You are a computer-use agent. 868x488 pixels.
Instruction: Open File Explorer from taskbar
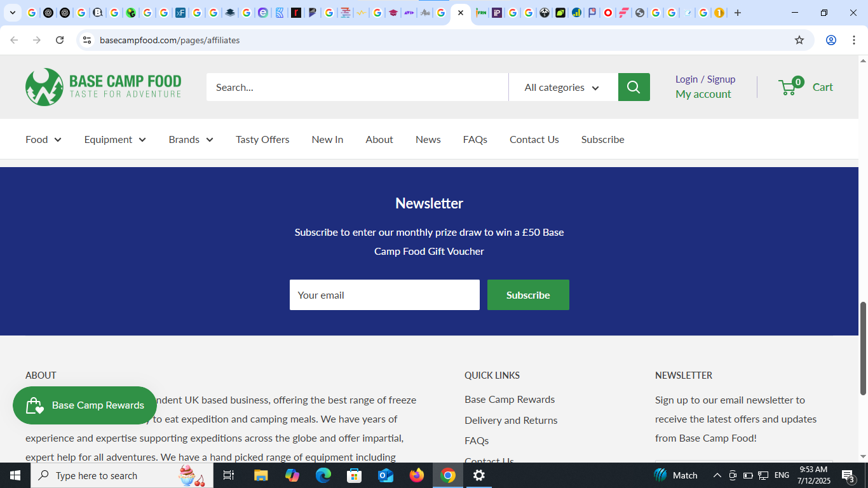point(261,475)
